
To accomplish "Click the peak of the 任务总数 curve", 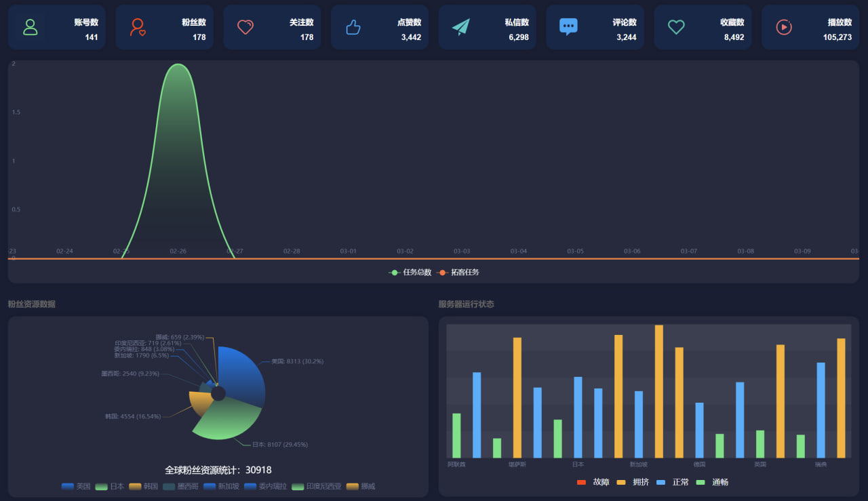I will [178, 64].
